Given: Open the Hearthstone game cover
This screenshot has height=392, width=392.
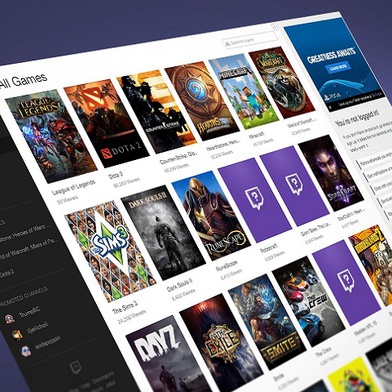Looking at the screenshot, I should 202,101.
